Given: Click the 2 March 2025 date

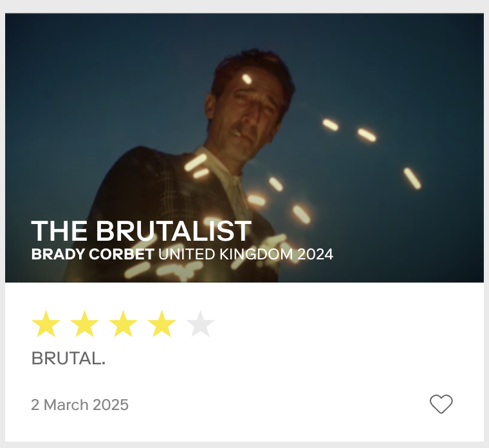Looking at the screenshot, I should 80,405.
